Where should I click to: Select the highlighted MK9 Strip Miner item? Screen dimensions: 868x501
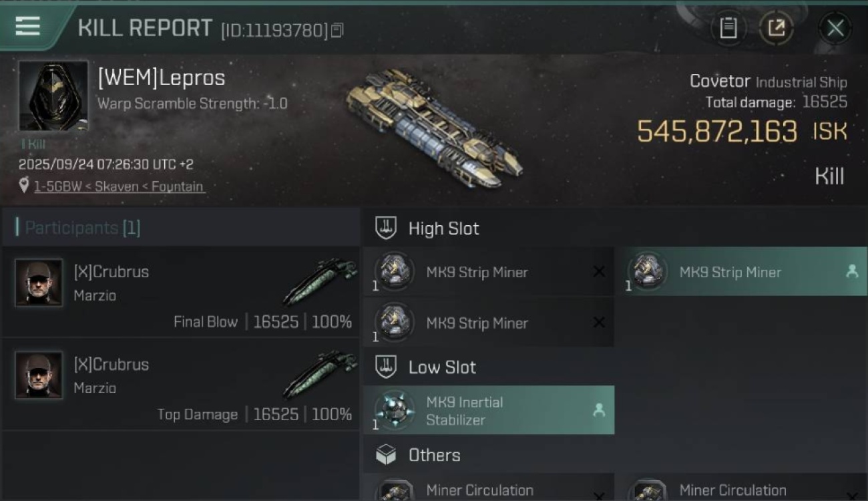click(x=740, y=272)
